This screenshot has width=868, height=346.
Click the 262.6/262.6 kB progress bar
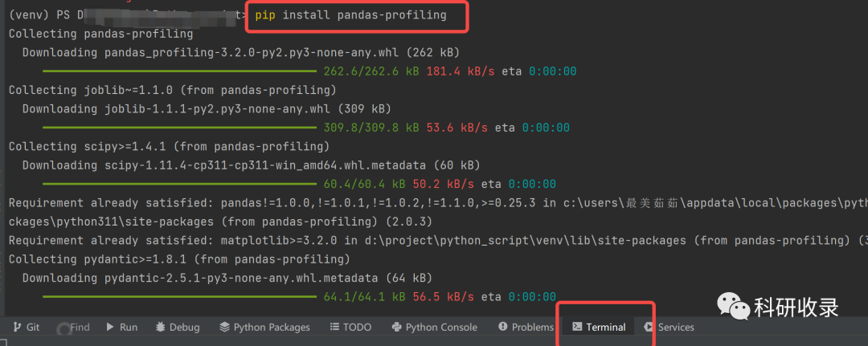click(x=180, y=71)
